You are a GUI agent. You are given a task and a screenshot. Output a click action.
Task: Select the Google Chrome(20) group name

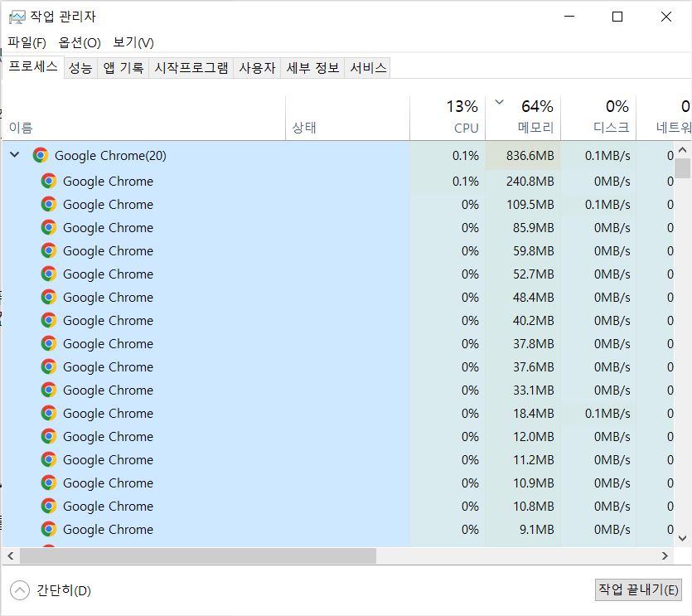pos(110,155)
